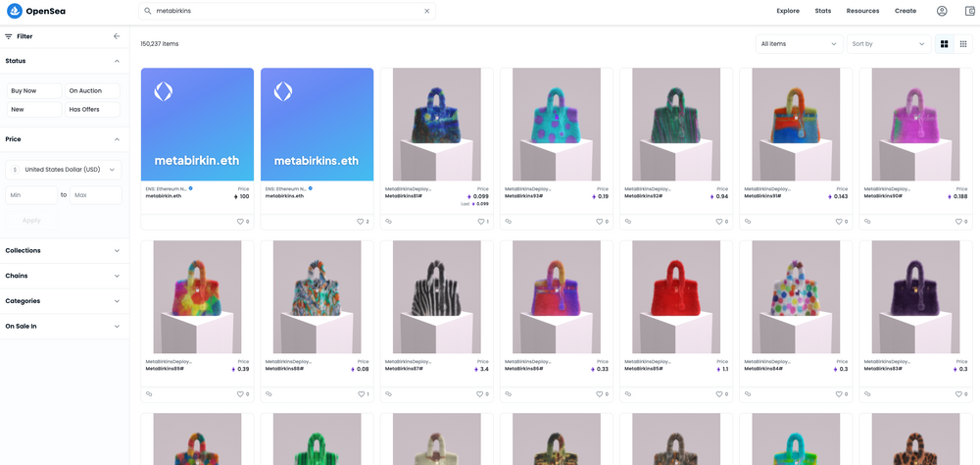This screenshot has width=980, height=465.
Task: Click the search magnifier icon
Action: point(148,11)
